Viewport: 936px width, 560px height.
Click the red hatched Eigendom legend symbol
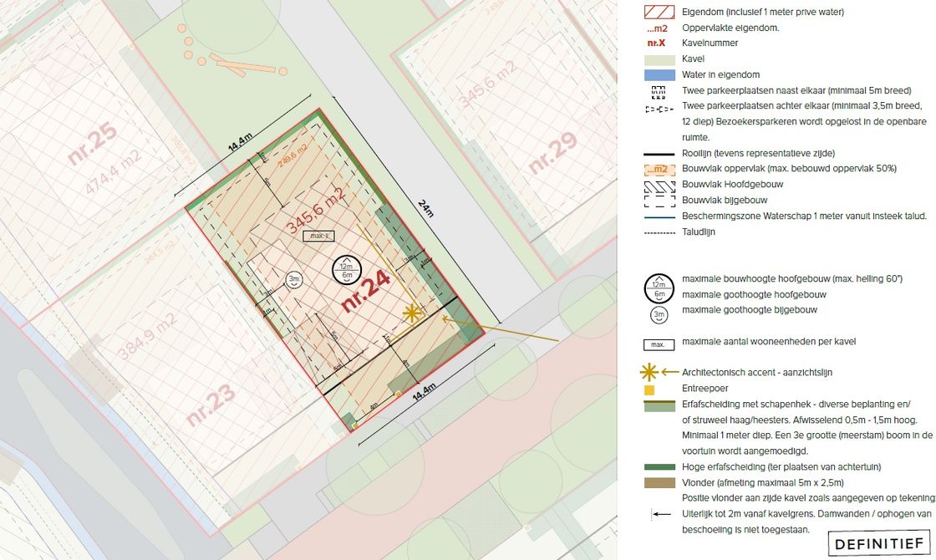tap(659, 13)
